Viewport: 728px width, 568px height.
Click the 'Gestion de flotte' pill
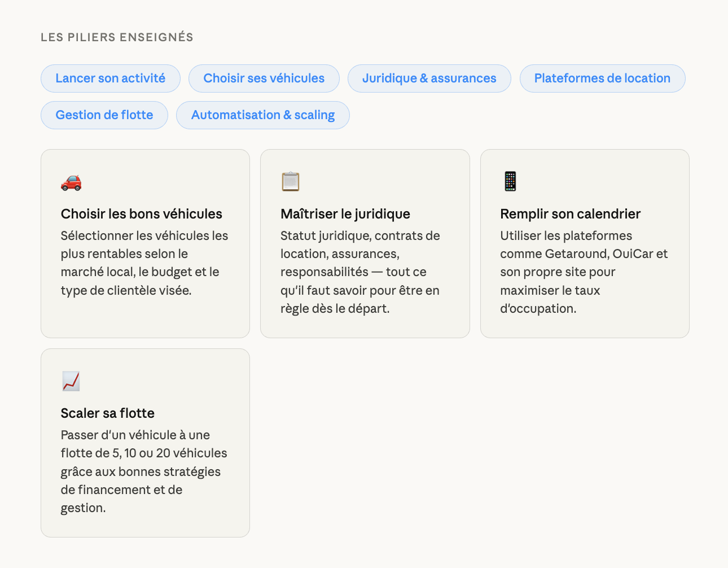[104, 115]
